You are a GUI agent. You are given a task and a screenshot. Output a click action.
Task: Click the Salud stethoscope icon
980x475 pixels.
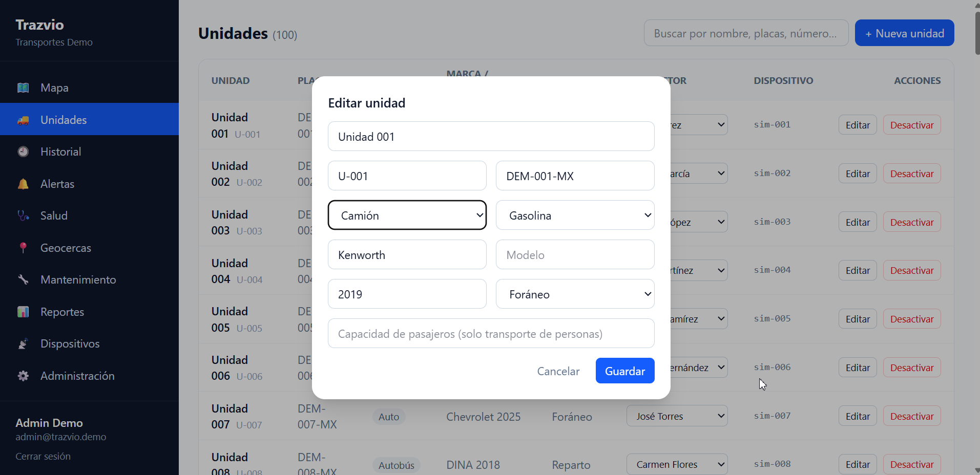pyautogui.click(x=23, y=215)
